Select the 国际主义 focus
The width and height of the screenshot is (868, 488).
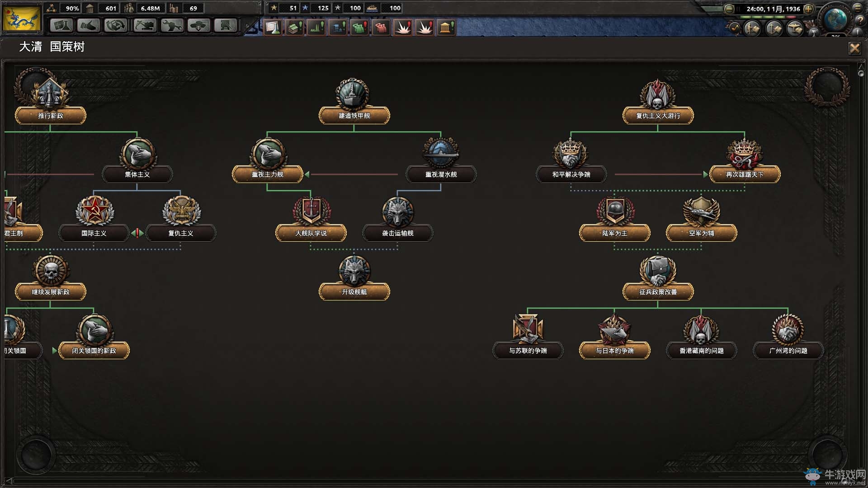94,233
